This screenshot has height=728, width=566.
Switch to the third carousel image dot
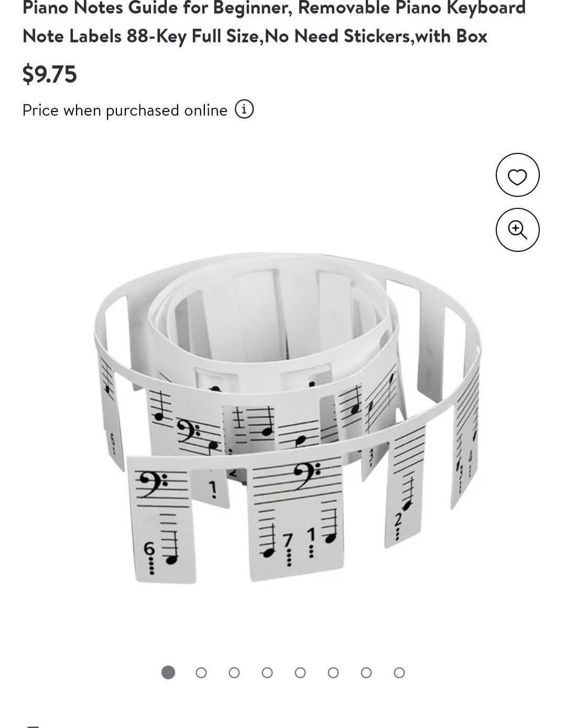point(234,672)
